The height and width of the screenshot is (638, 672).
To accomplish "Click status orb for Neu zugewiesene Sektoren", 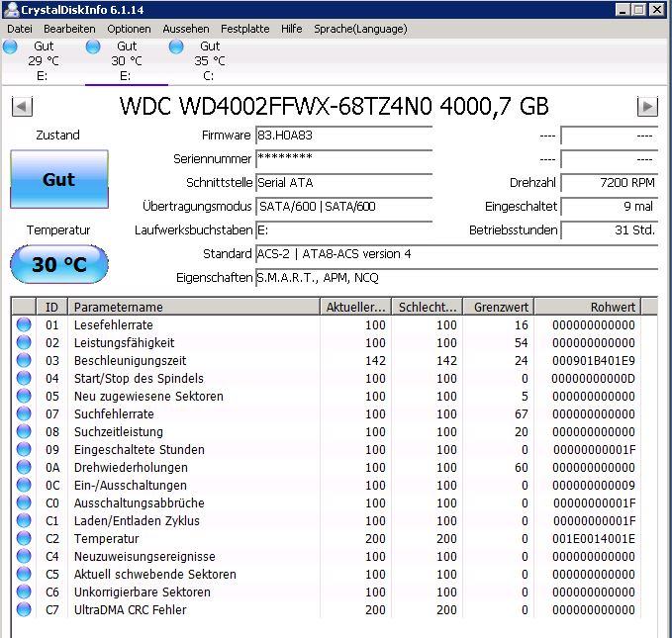I will pyautogui.click(x=24, y=396).
